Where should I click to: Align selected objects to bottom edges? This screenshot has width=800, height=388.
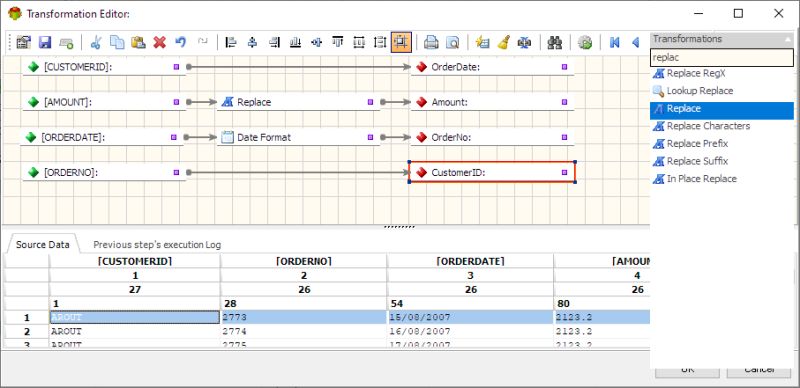[295, 42]
